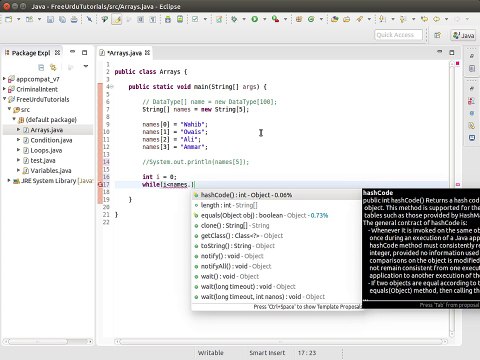Open the Back navigation history dropdown
Screen dimensions: 480x360
pos(447,19)
